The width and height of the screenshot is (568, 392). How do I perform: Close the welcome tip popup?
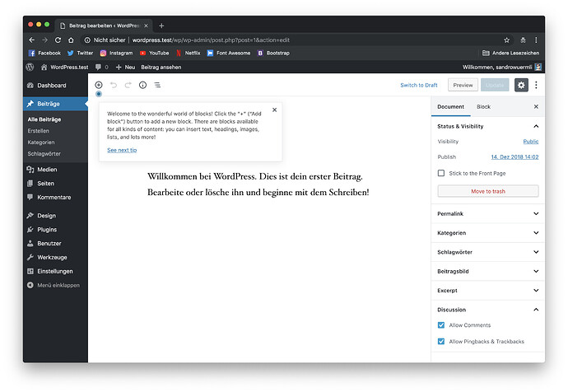point(275,110)
